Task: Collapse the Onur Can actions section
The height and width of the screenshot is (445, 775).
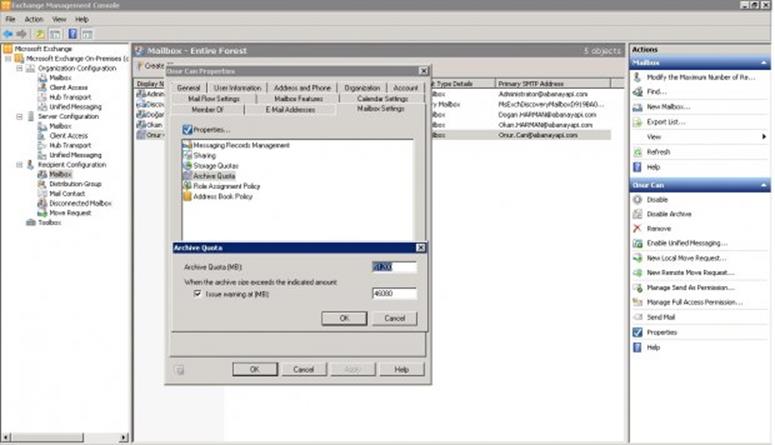Action: point(764,185)
